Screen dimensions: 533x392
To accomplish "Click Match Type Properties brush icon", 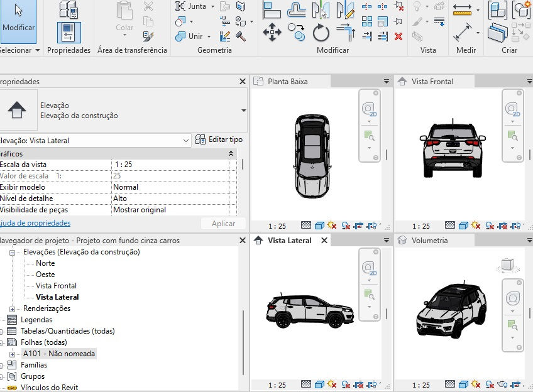I will click(x=148, y=36).
